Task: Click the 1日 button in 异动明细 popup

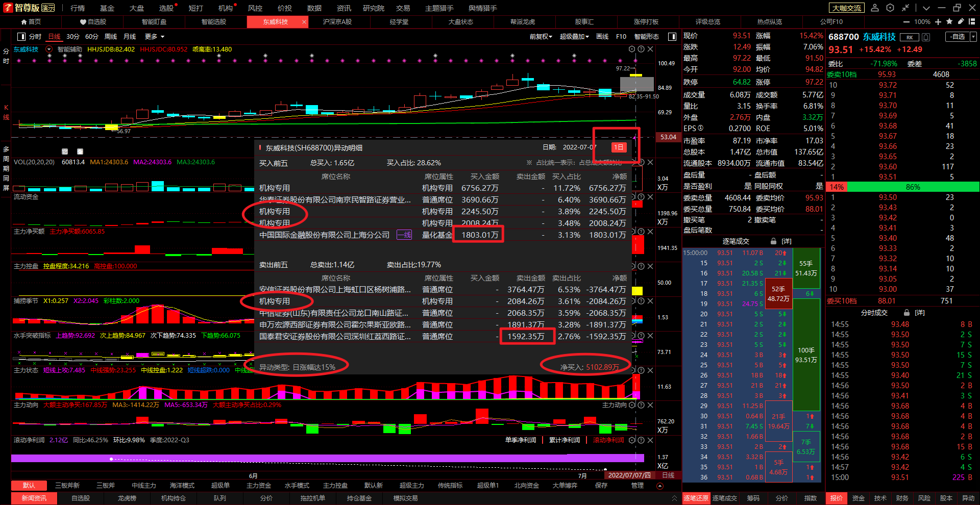Action: (618, 147)
